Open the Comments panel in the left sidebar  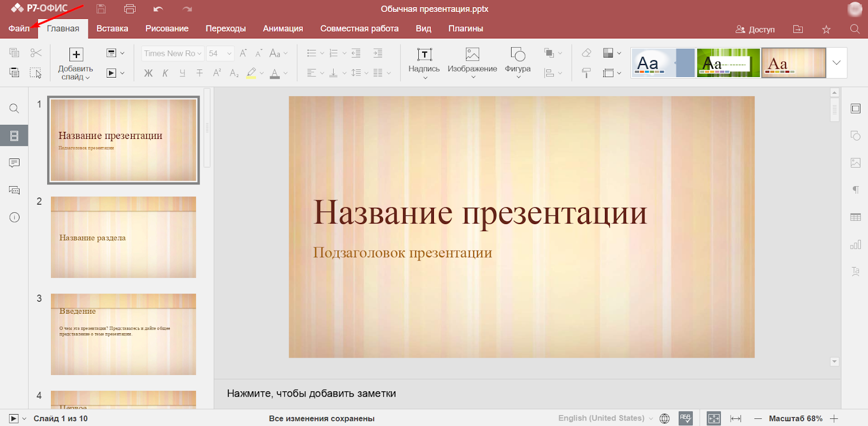click(15, 163)
